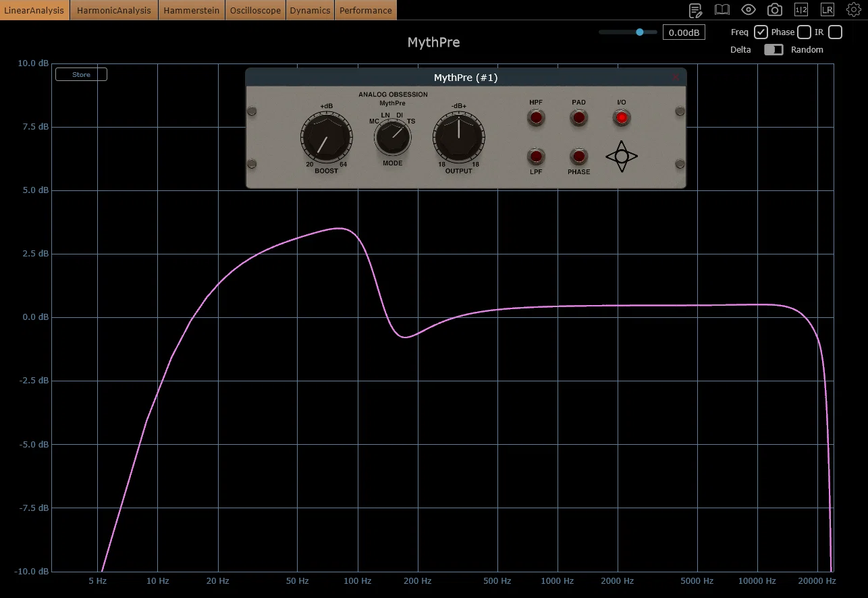Switch to the HarmonicAnalysis tab
The image size is (868, 598).
114,10
